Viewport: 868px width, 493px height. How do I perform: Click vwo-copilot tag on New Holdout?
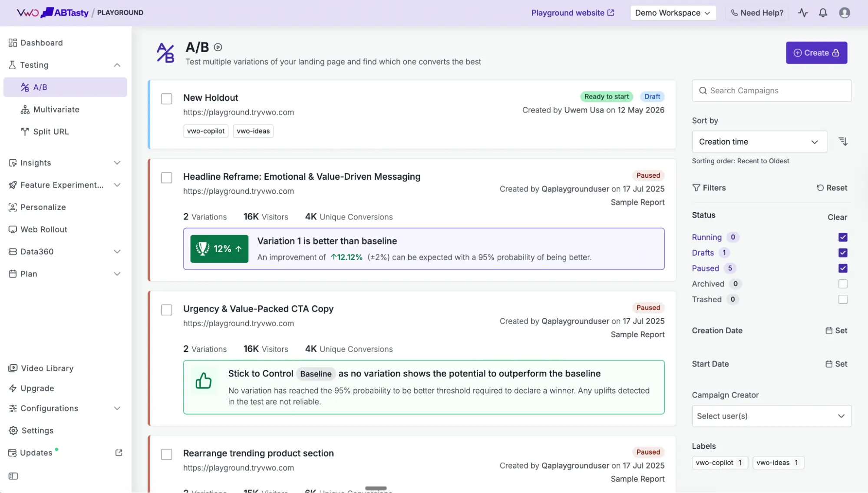tap(206, 131)
